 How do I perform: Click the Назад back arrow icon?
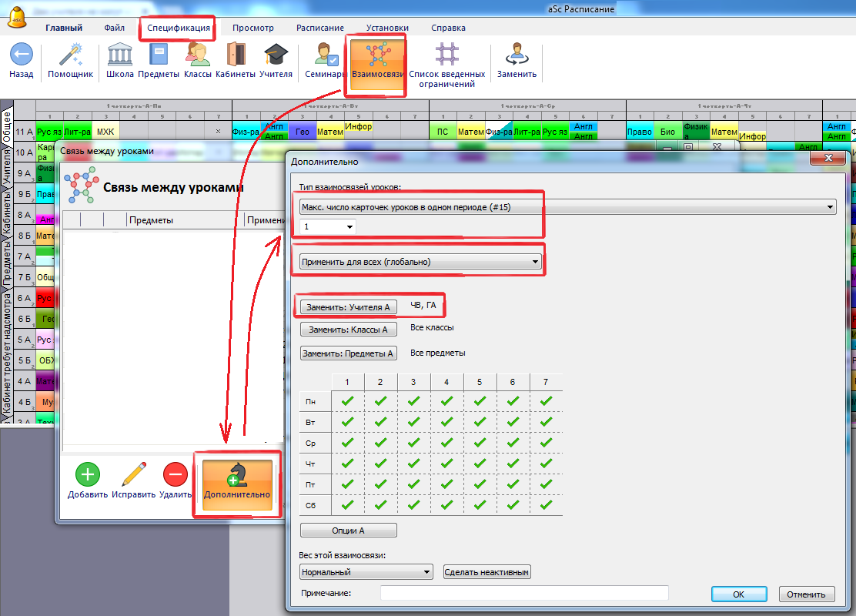(x=21, y=55)
